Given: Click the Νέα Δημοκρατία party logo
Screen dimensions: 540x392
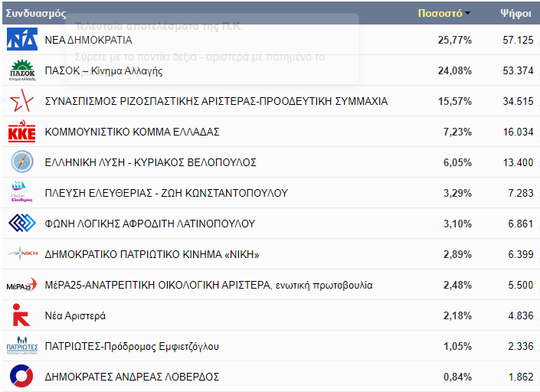Looking at the screenshot, I should [x=22, y=39].
